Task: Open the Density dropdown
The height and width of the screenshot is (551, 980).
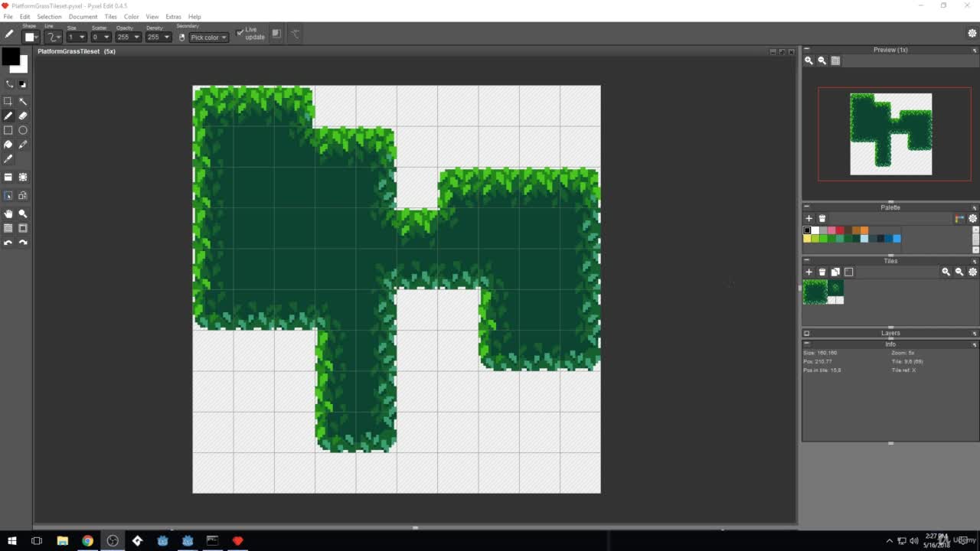Action: tap(158, 37)
